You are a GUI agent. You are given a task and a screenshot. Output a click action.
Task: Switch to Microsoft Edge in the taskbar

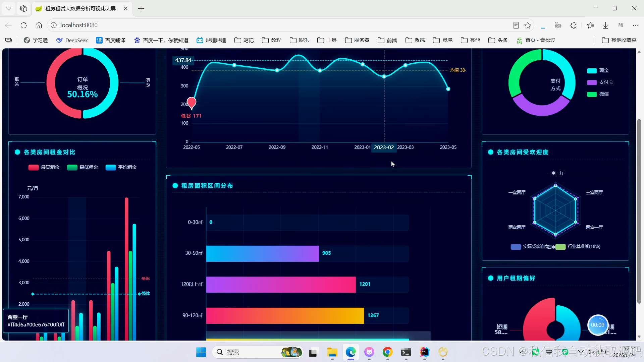(x=351, y=352)
